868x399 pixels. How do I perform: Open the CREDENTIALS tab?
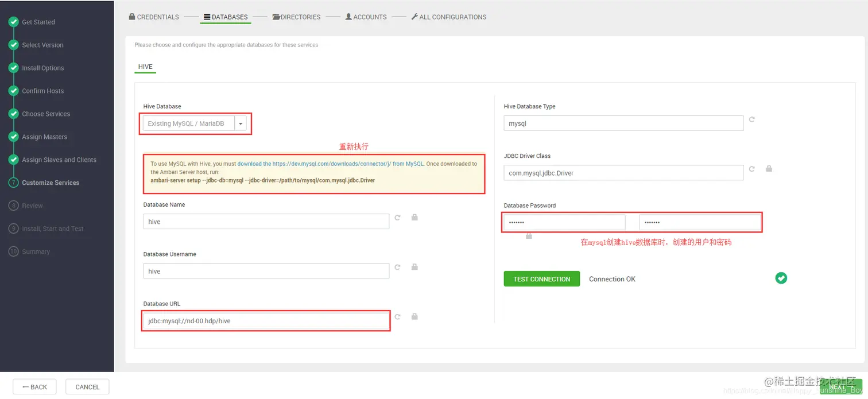(x=154, y=17)
